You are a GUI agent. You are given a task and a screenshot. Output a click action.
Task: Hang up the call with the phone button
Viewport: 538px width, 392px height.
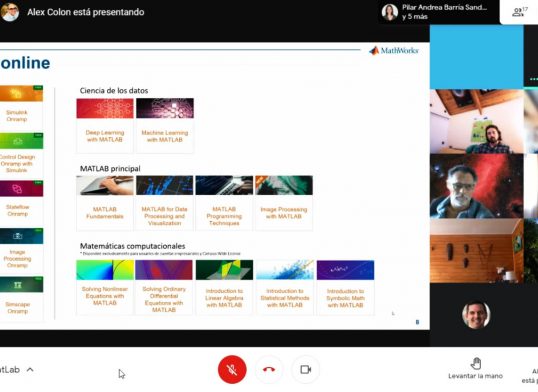[x=269, y=369]
